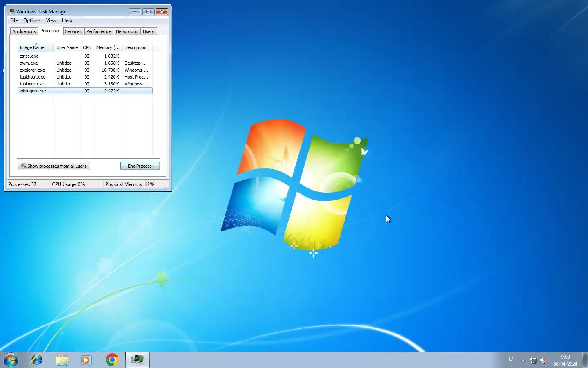Switch to the Applications tab
Screen dimensions: 588x368
tap(24, 31)
